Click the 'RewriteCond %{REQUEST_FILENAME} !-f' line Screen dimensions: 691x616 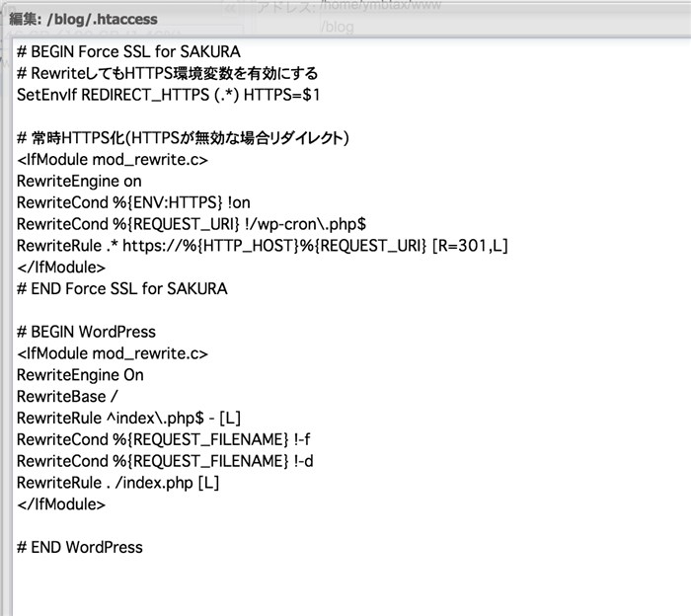[163, 439]
